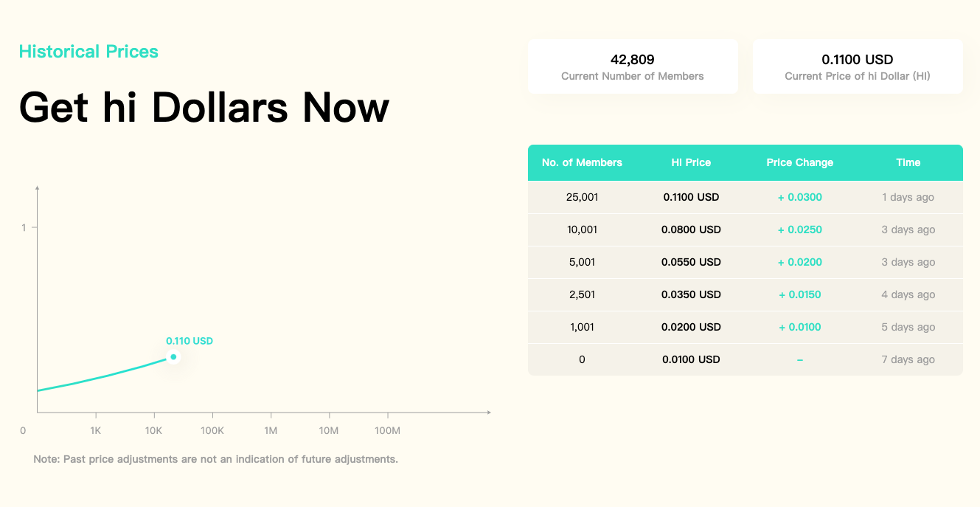Click the 10M tick label on x-axis
The height and width of the screenshot is (507, 980).
329,430
